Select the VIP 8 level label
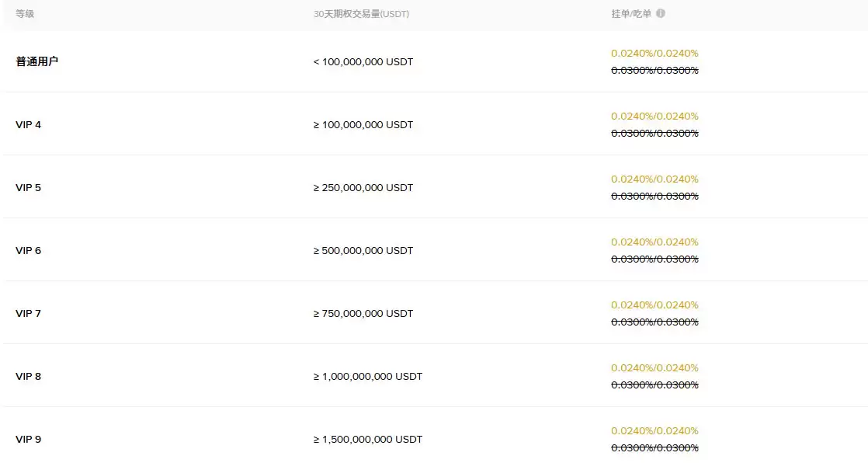Image resolution: width=868 pixels, height=463 pixels. [x=29, y=376]
